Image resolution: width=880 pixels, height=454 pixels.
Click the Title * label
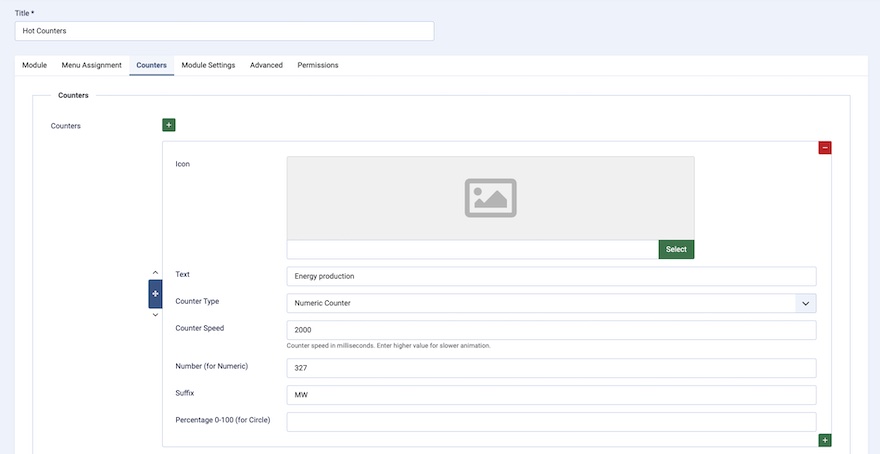pos(25,13)
